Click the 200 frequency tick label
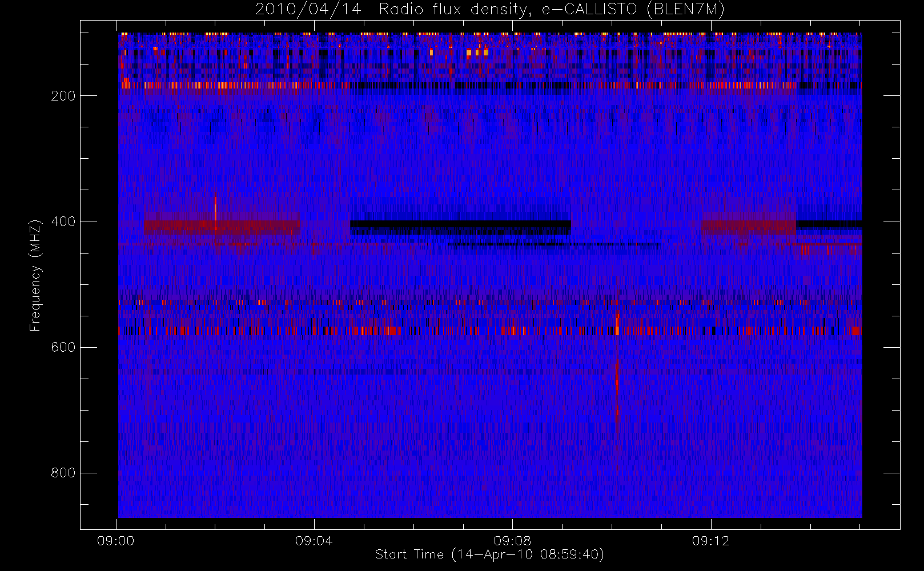 point(63,96)
